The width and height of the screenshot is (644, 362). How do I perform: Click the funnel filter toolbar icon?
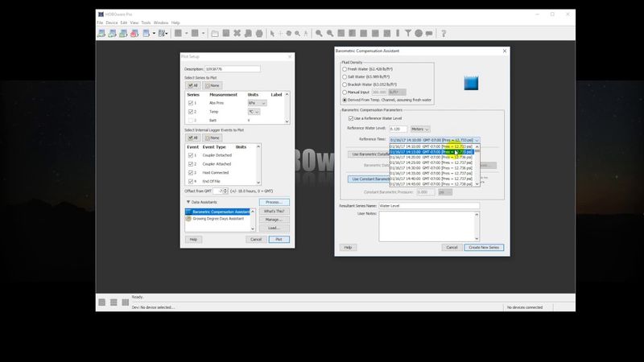click(408, 33)
